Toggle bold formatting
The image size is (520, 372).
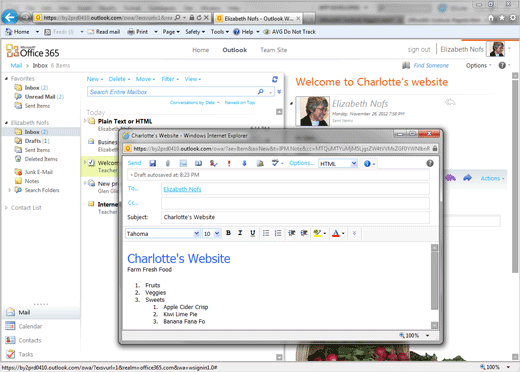click(x=228, y=233)
